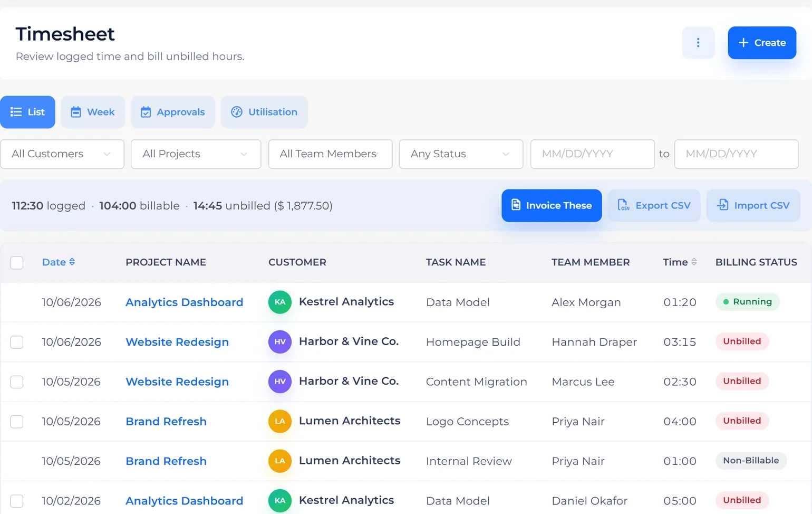Screen dimensions: 812x514
Task: Open the Approvals tab
Action: pos(173,112)
